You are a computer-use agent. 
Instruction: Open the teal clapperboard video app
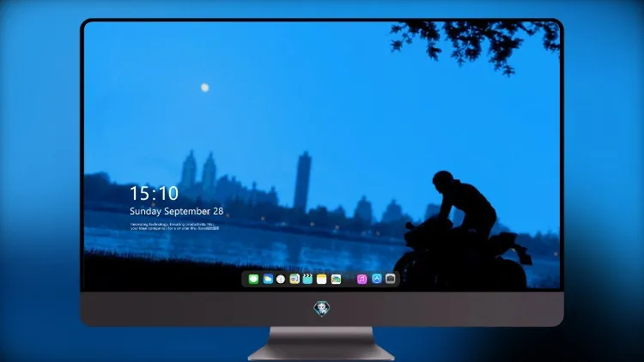[x=307, y=279]
